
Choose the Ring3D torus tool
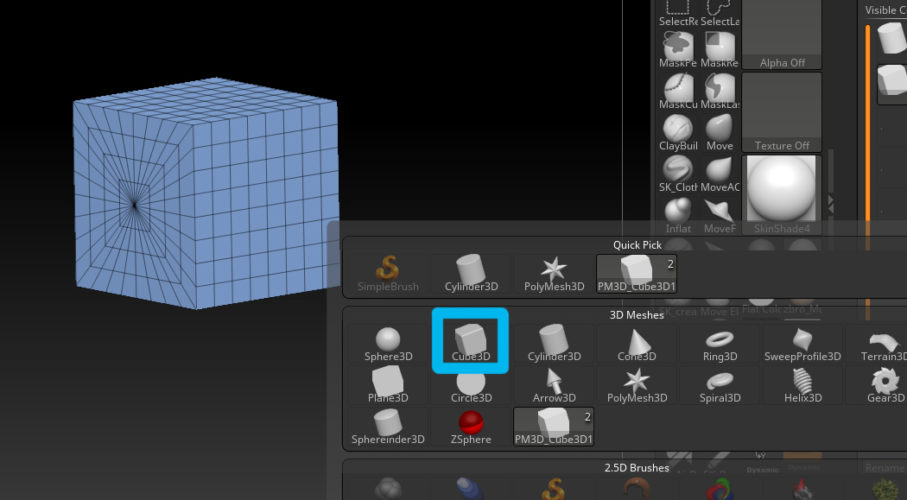pyautogui.click(x=720, y=343)
